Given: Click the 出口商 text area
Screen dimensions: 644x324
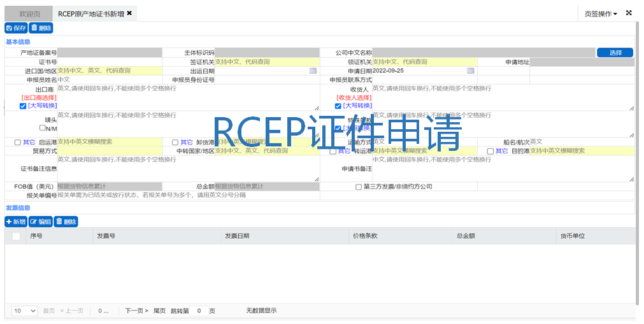Looking at the screenshot, I should (x=188, y=97).
